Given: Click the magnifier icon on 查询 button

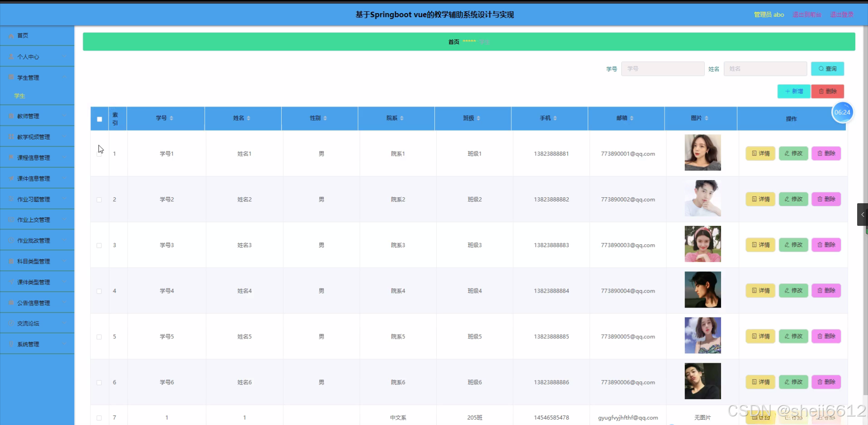Looking at the screenshot, I should (x=821, y=69).
